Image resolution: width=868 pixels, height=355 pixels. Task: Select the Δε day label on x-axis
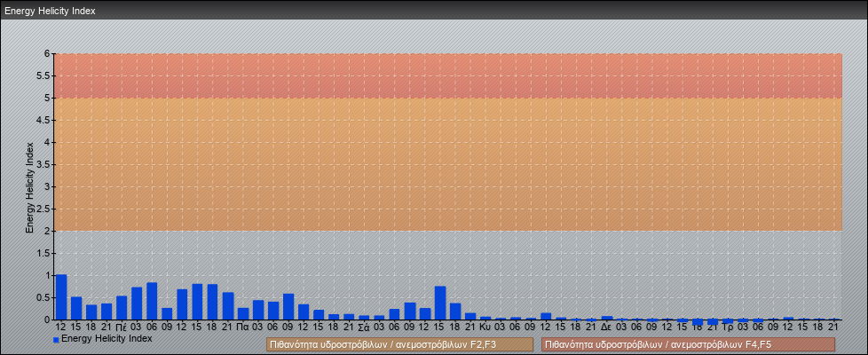[x=606, y=327]
